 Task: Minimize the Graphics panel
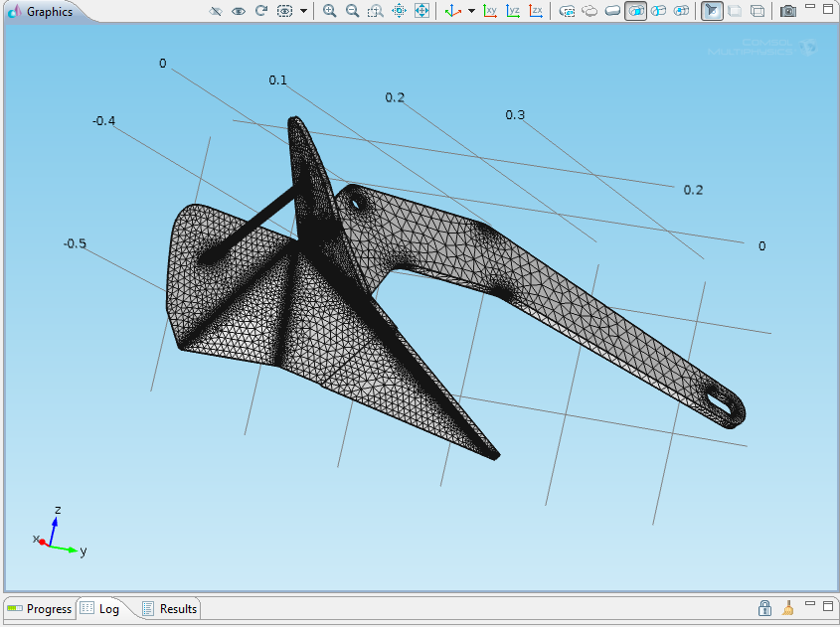pyautogui.click(x=810, y=8)
